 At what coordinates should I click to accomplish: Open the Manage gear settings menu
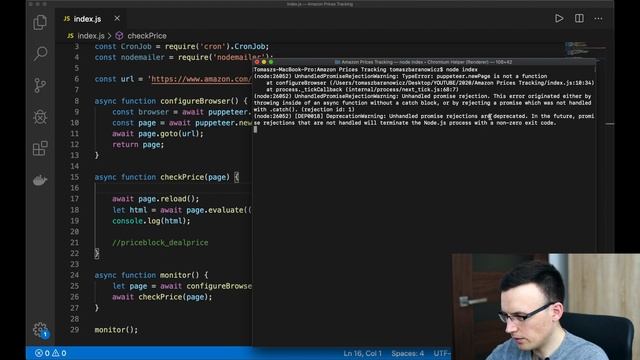[40, 329]
